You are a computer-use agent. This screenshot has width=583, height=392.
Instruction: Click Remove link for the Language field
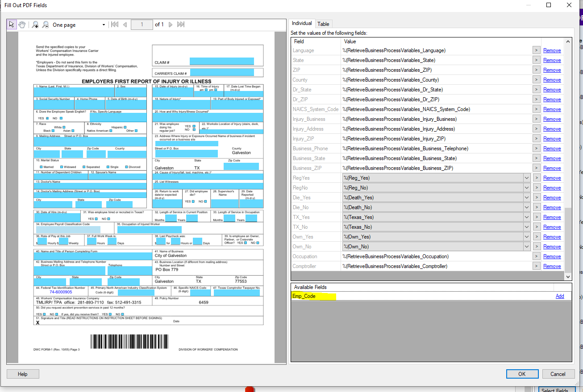click(x=552, y=50)
